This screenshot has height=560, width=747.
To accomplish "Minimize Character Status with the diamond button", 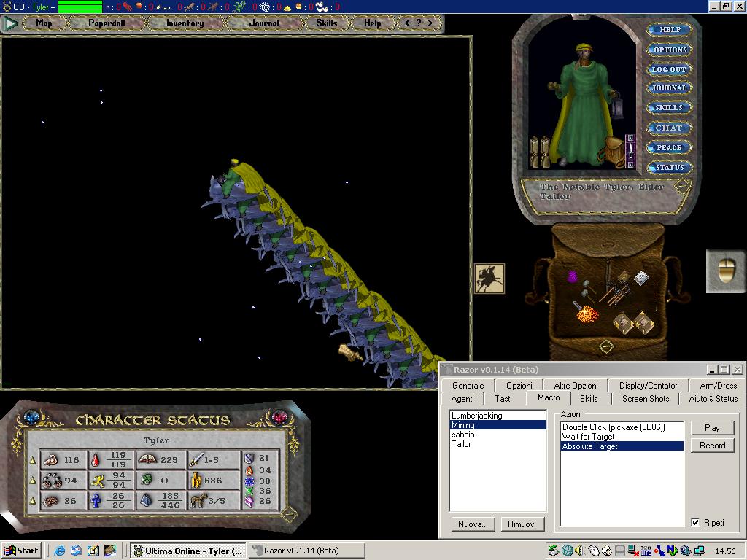I will 289,514.
